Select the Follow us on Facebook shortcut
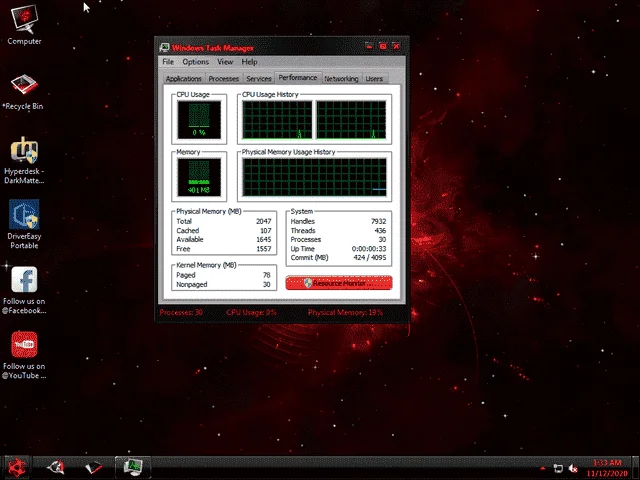The image size is (640, 480). pos(24,290)
